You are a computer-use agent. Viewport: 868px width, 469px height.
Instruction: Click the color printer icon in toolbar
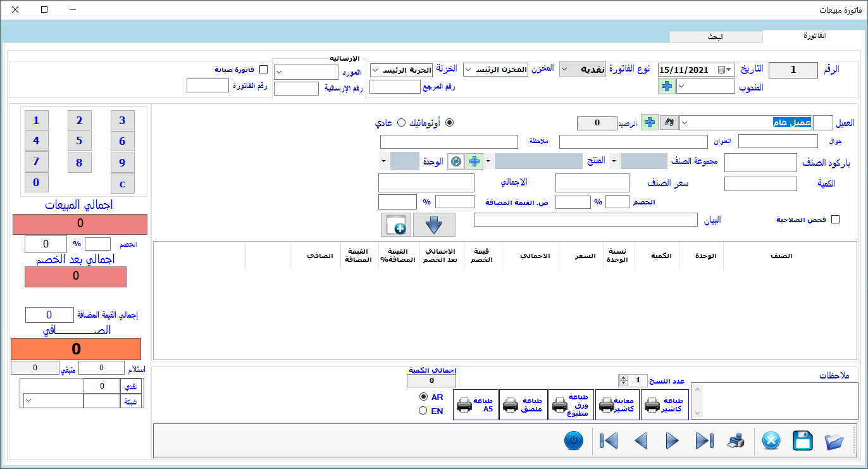(x=735, y=441)
